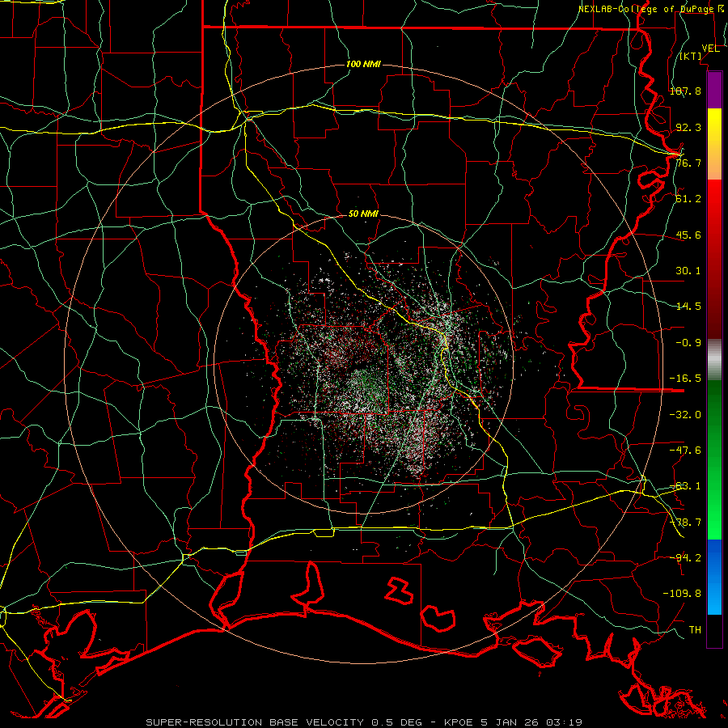
Task: Click the purple segment of the color bar
Action: point(714,91)
